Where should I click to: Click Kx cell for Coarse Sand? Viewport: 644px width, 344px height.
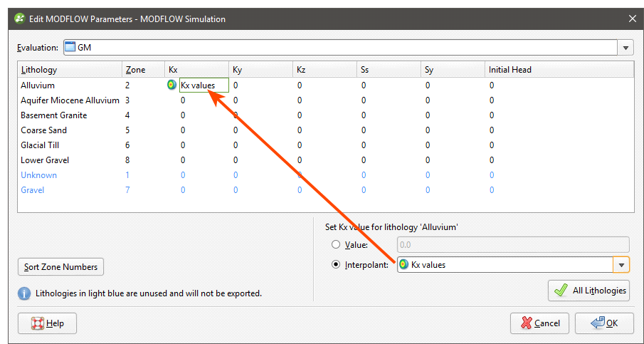point(196,130)
